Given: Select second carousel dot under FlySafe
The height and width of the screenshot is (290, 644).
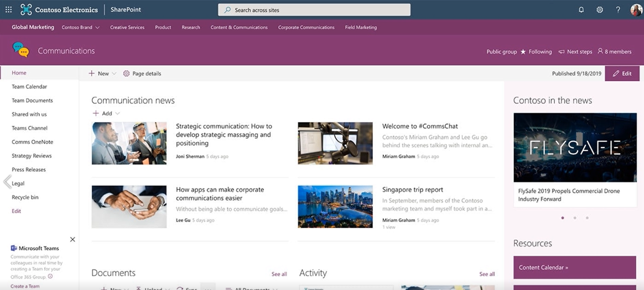Looking at the screenshot, I should click(x=575, y=218).
